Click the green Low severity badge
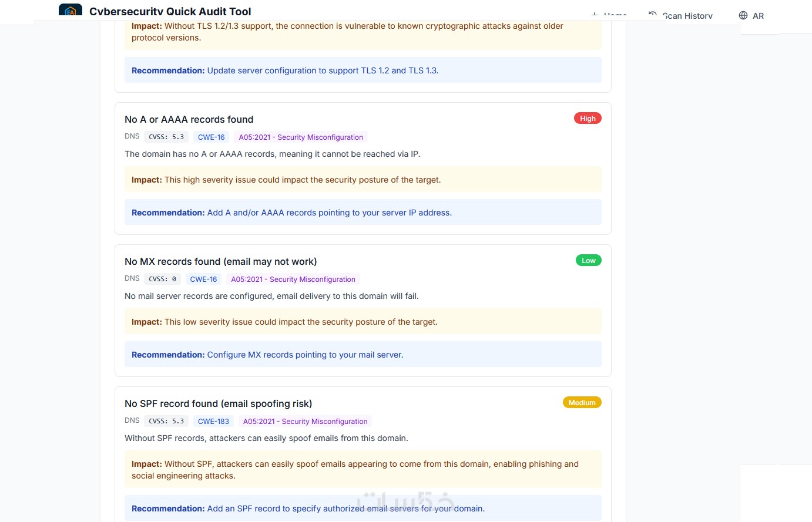This screenshot has width=812, height=522. click(588, 261)
